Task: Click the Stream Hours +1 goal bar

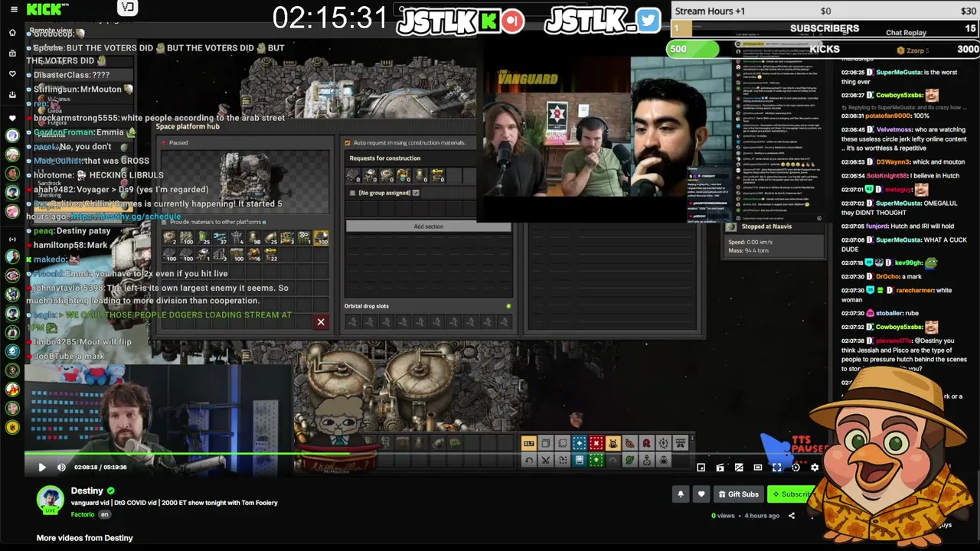Action: click(x=825, y=11)
